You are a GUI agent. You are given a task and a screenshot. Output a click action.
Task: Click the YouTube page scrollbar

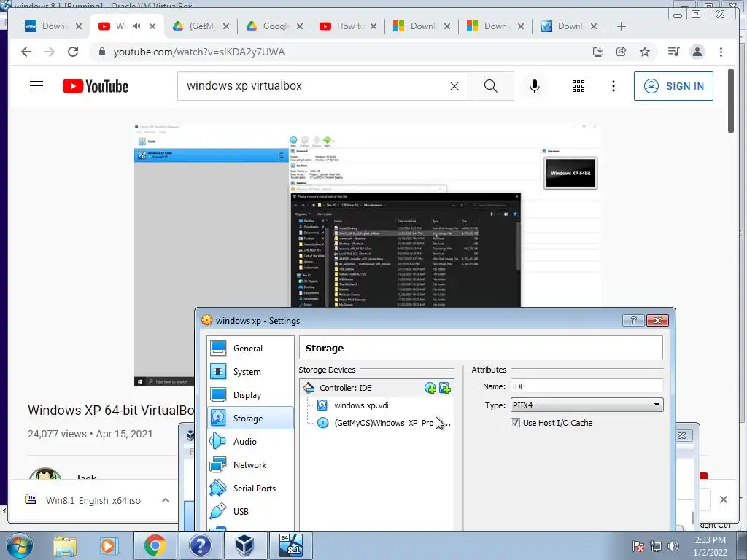pos(731,101)
